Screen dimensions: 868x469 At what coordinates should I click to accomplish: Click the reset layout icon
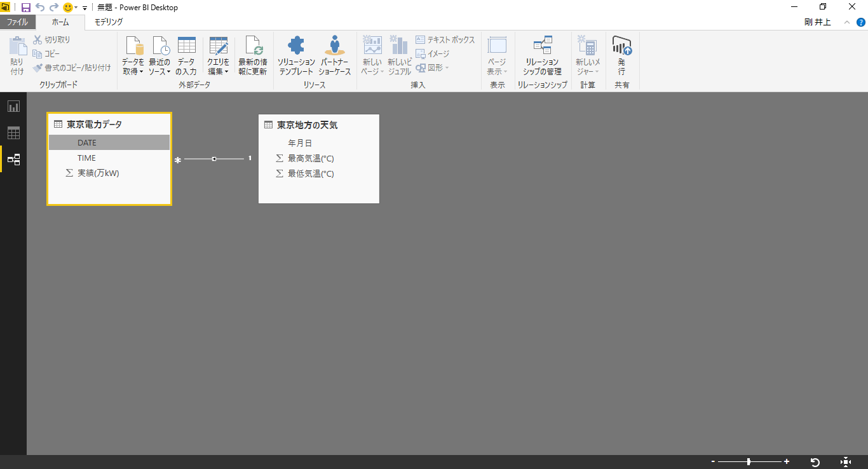pos(815,462)
